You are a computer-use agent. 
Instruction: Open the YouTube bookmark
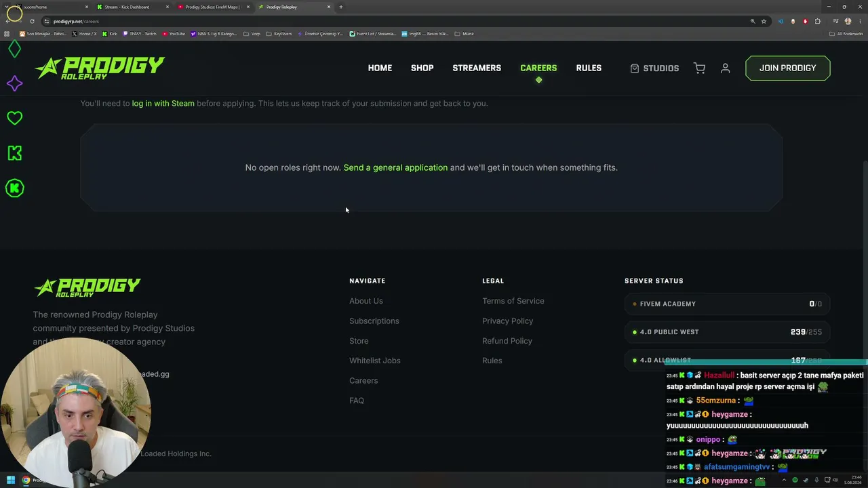click(x=174, y=34)
